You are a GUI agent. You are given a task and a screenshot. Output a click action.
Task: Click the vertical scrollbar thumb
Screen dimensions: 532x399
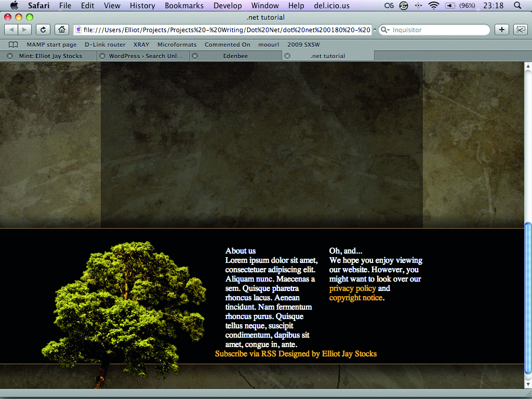click(x=528, y=298)
